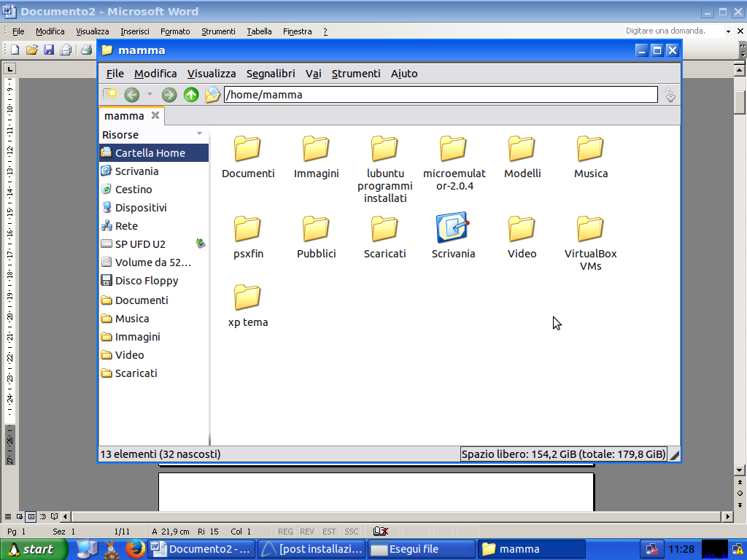Viewport: 747px width, 560px height.
Task: Open the Segnalibri menu
Action: pyautogui.click(x=271, y=74)
